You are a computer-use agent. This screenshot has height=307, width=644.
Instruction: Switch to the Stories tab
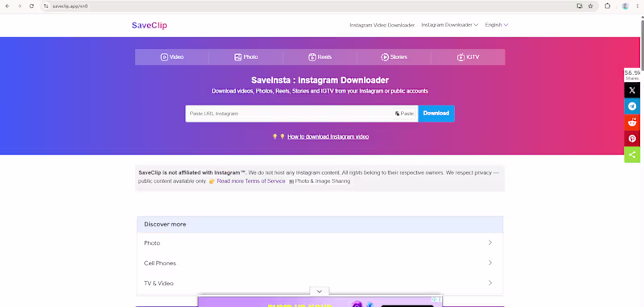click(x=394, y=57)
